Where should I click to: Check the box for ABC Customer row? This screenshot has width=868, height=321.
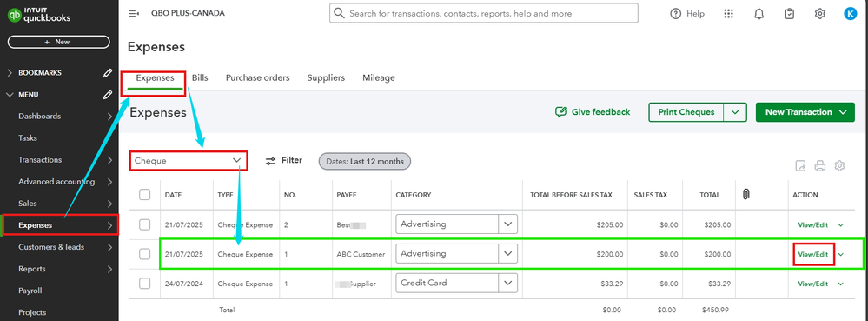click(x=144, y=254)
